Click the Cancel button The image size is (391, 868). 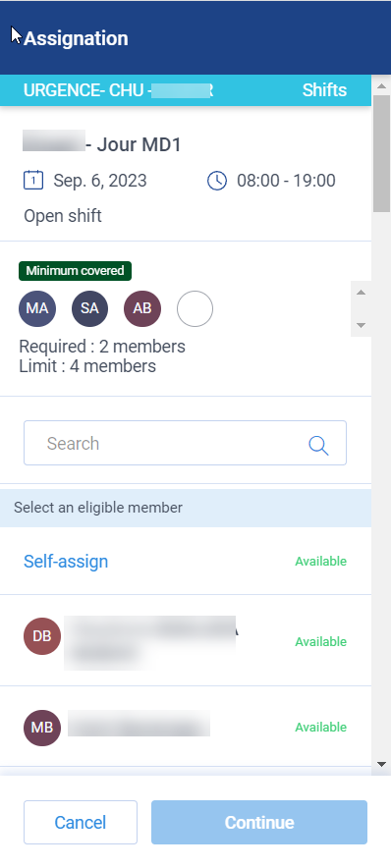click(81, 822)
